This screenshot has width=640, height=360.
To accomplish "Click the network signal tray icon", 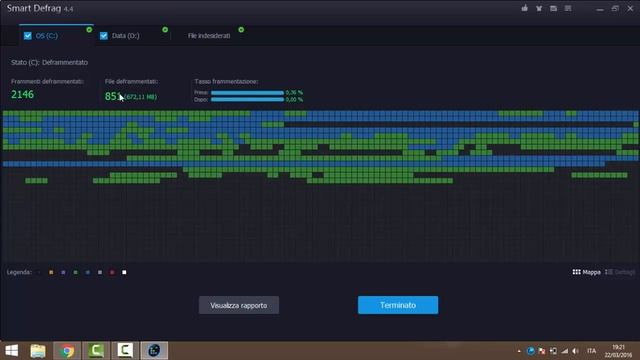I will 564,351.
